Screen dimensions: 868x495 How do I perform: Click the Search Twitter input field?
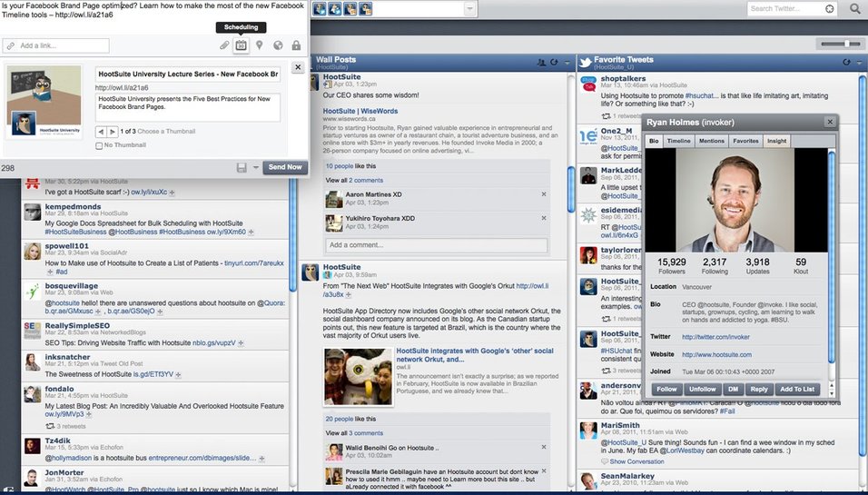(791, 9)
